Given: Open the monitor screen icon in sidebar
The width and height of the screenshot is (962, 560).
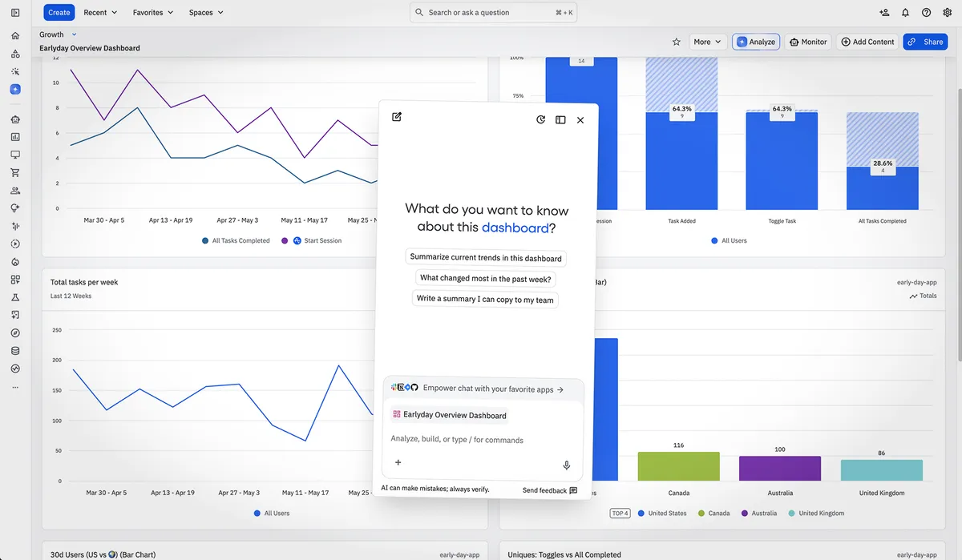Looking at the screenshot, I should click(x=15, y=155).
